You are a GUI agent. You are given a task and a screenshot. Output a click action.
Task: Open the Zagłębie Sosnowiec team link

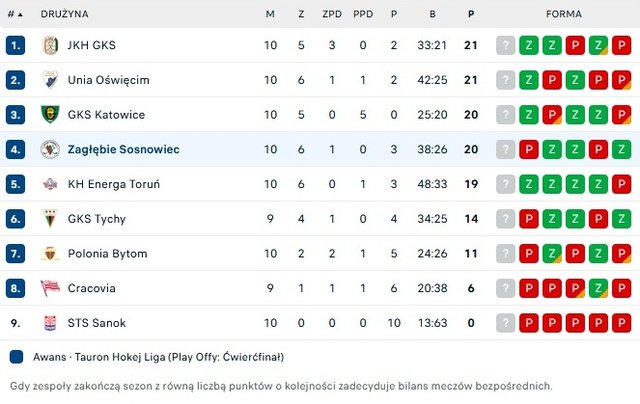coord(123,149)
